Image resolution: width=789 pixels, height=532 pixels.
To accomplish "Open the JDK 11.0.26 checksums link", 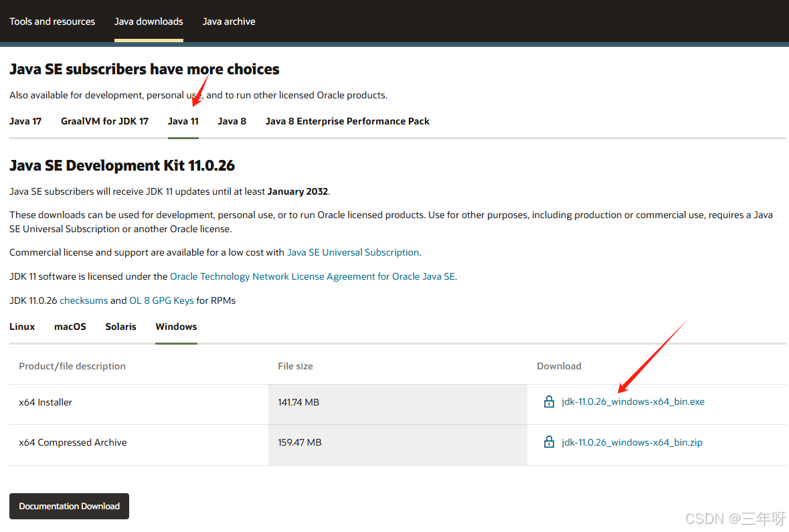I will pos(84,300).
